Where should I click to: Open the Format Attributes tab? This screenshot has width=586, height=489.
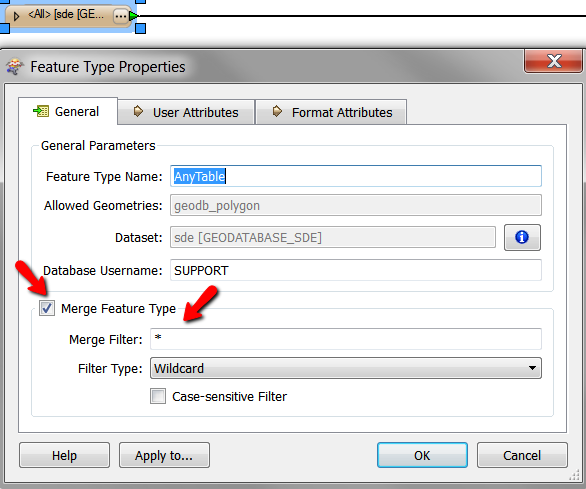331,112
